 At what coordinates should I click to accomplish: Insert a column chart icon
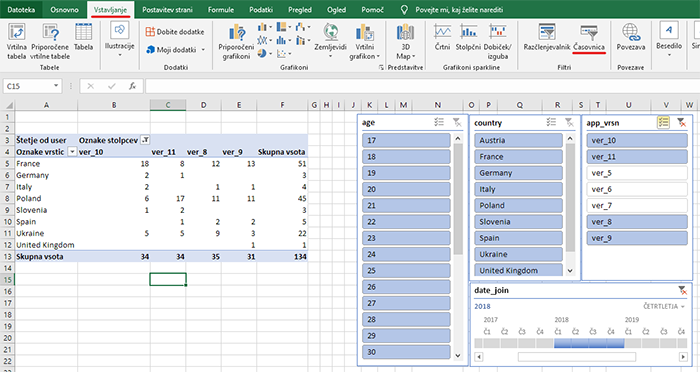(263, 27)
